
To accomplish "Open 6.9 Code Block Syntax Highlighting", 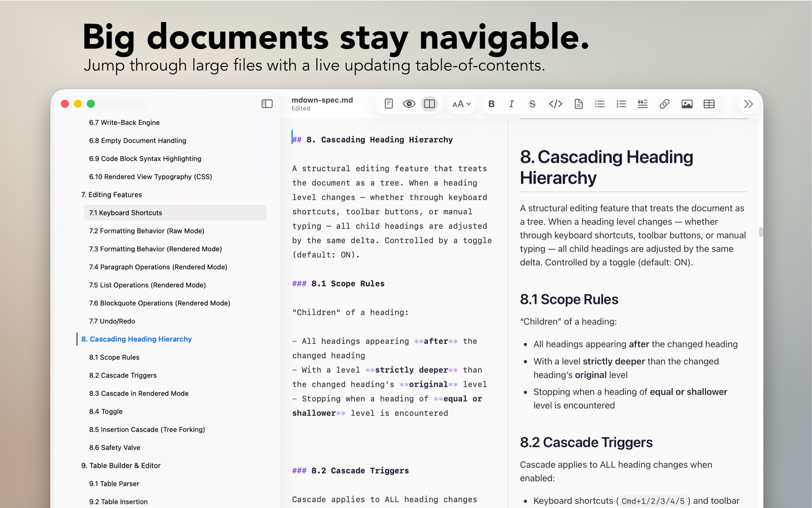I will pos(145,159).
